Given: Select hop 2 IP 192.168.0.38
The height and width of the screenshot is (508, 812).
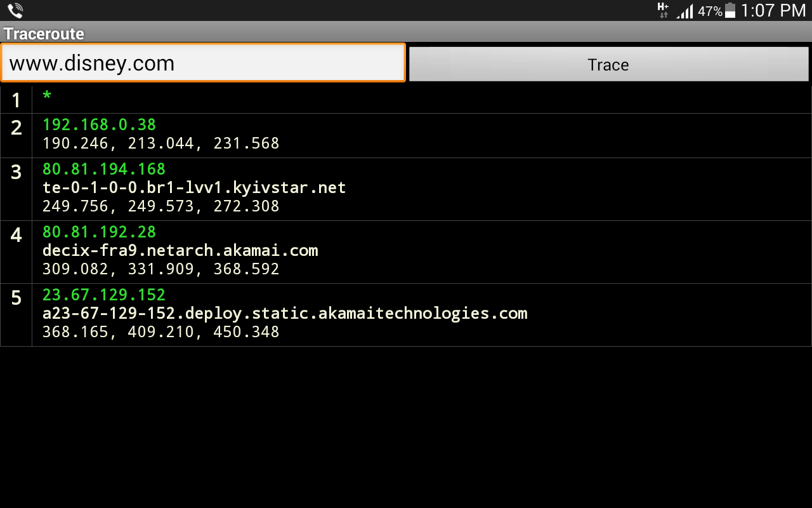Looking at the screenshot, I should [99, 124].
